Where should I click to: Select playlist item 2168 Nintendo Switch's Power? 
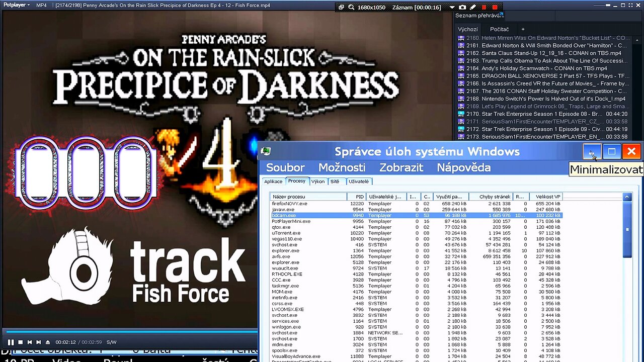542,99
